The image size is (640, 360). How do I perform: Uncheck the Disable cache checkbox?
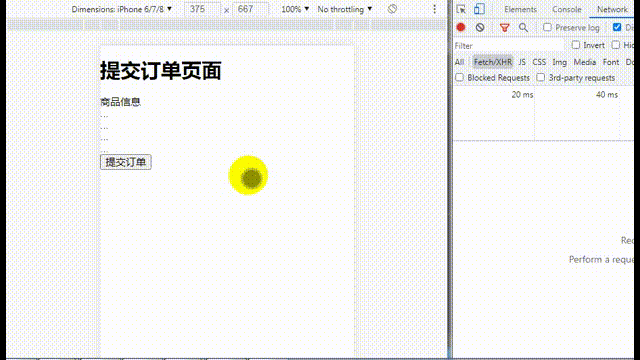[617, 27]
